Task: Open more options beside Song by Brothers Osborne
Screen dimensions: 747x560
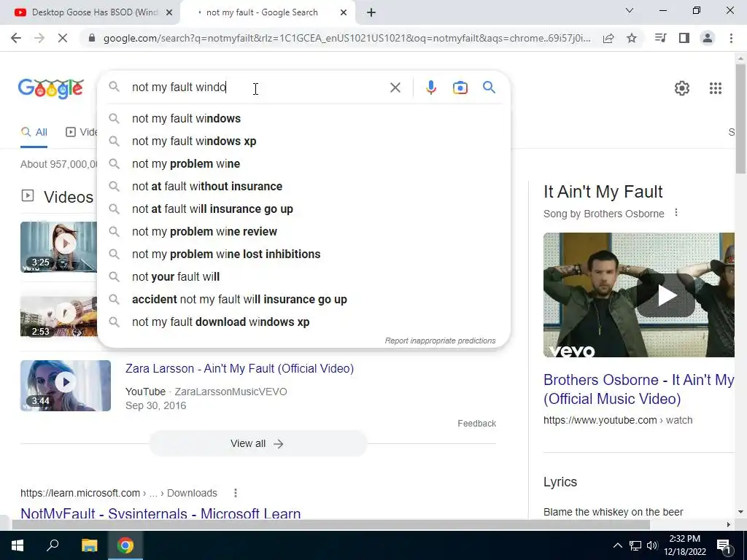Action: tap(676, 213)
